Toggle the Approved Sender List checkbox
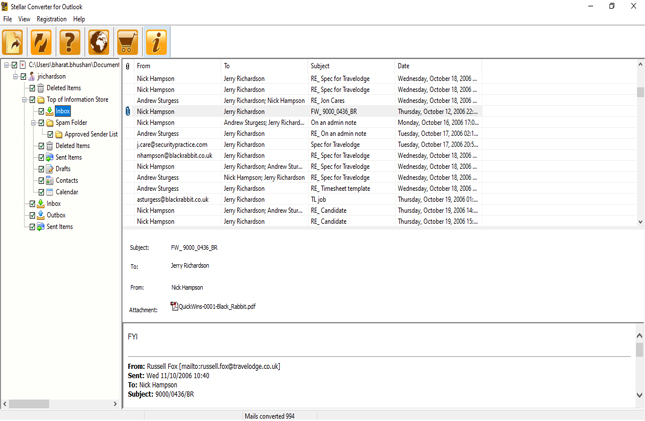Image resolution: width=645 pixels, height=421 pixels. tap(51, 134)
